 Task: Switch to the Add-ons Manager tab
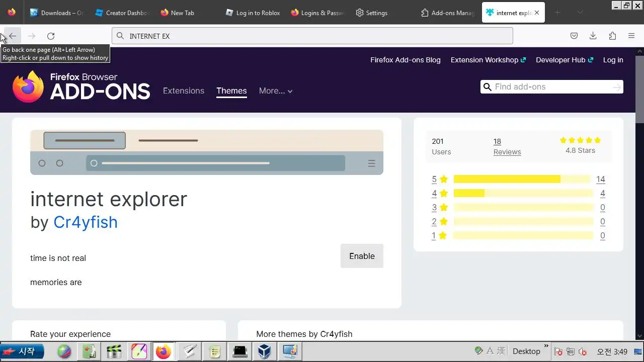(x=447, y=13)
